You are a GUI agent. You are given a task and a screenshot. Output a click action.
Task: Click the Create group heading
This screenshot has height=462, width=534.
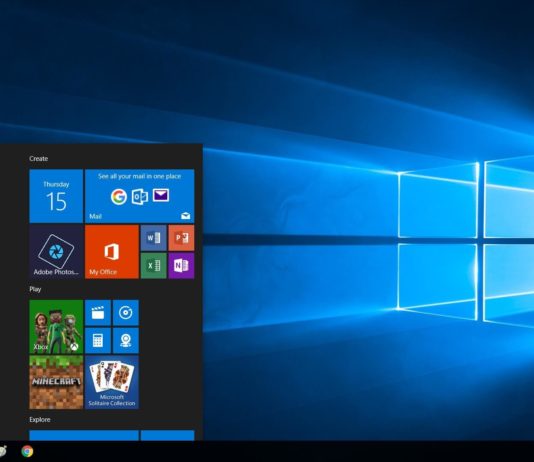pyautogui.click(x=38, y=159)
